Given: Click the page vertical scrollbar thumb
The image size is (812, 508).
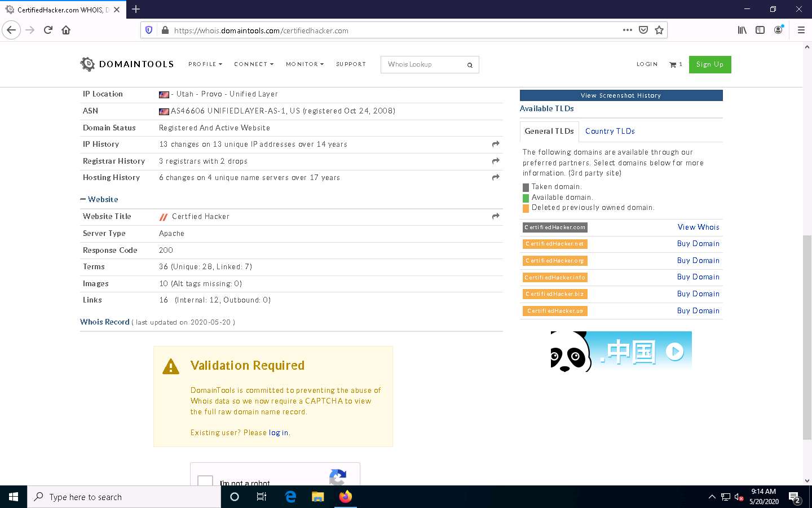Looking at the screenshot, I should [807, 337].
